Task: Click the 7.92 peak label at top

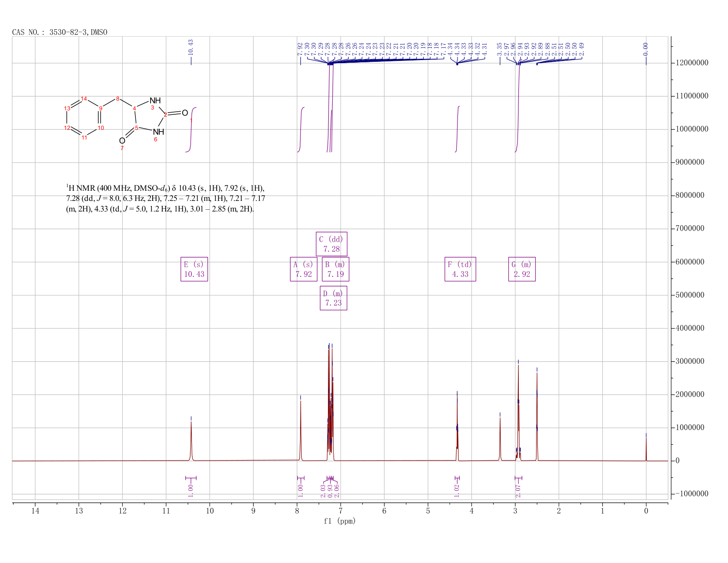Action: (300, 49)
